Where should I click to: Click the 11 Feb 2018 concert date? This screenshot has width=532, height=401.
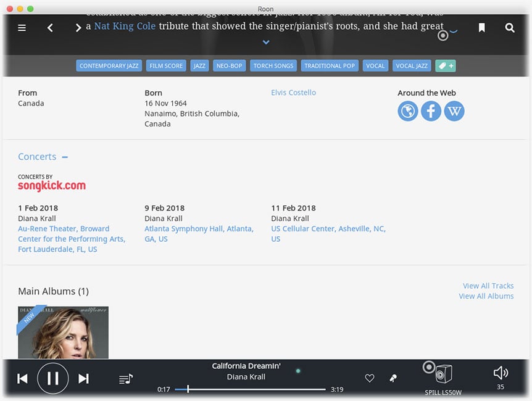(x=294, y=209)
